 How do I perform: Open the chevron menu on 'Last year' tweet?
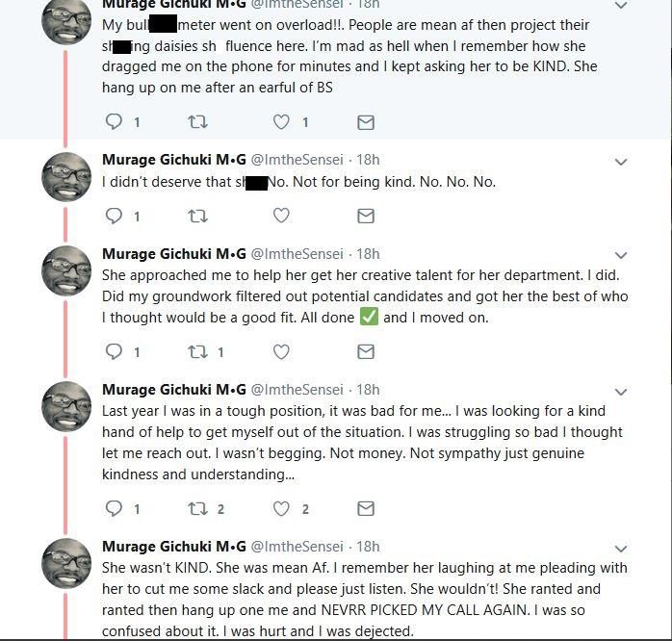coord(621,392)
